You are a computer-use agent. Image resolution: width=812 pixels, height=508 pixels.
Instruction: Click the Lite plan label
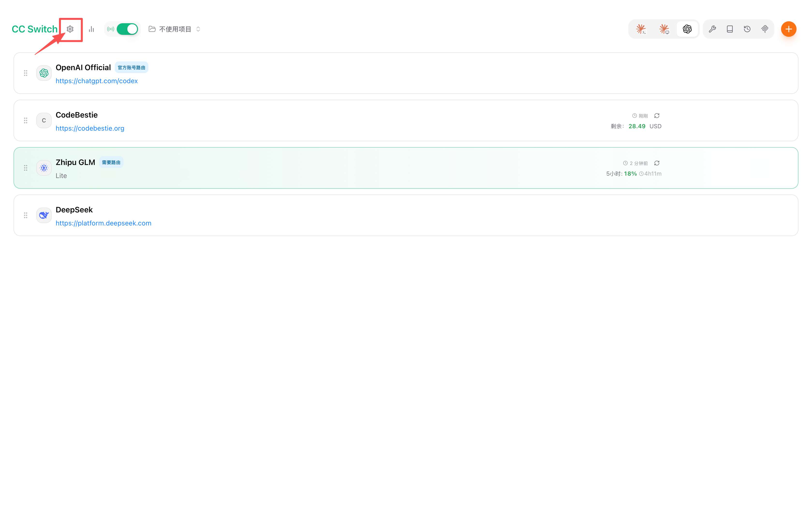[x=61, y=176]
